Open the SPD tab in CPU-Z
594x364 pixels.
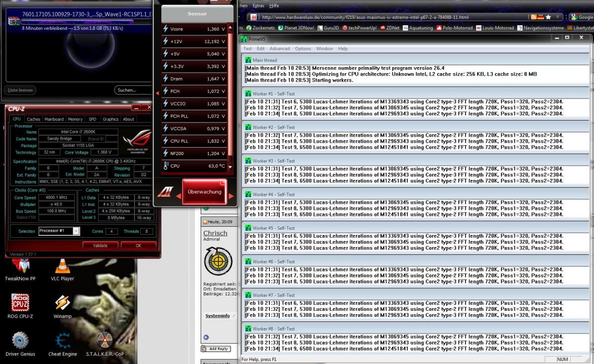(x=93, y=119)
